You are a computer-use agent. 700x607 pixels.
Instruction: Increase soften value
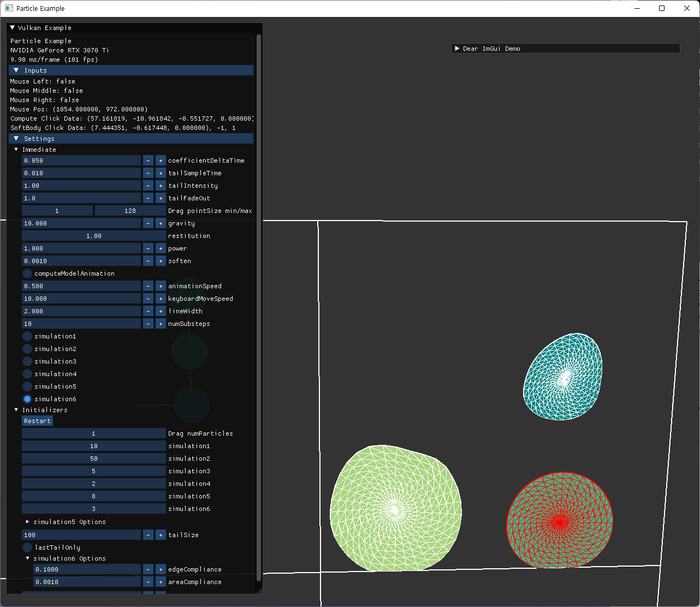point(161,261)
